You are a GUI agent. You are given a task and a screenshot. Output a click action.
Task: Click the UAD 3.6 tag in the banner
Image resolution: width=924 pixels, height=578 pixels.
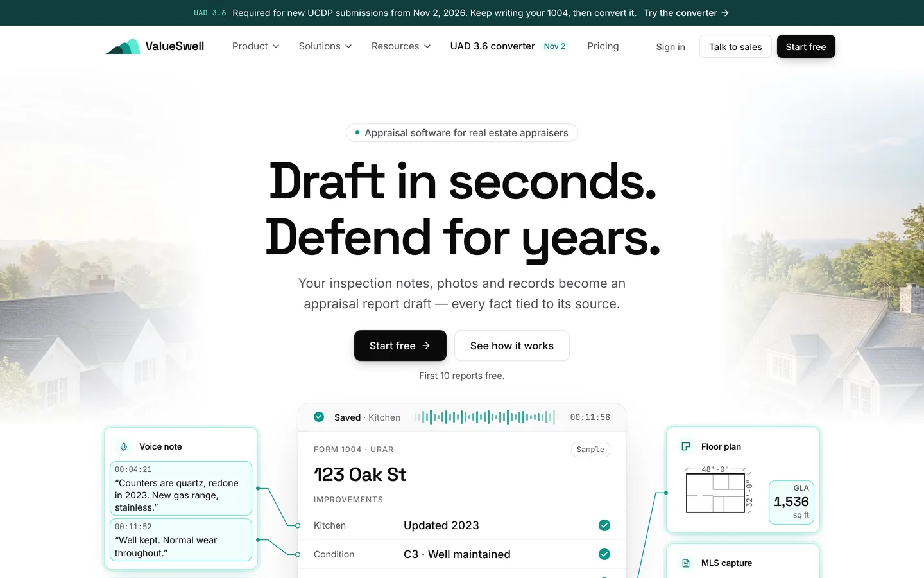coord(210,13)
